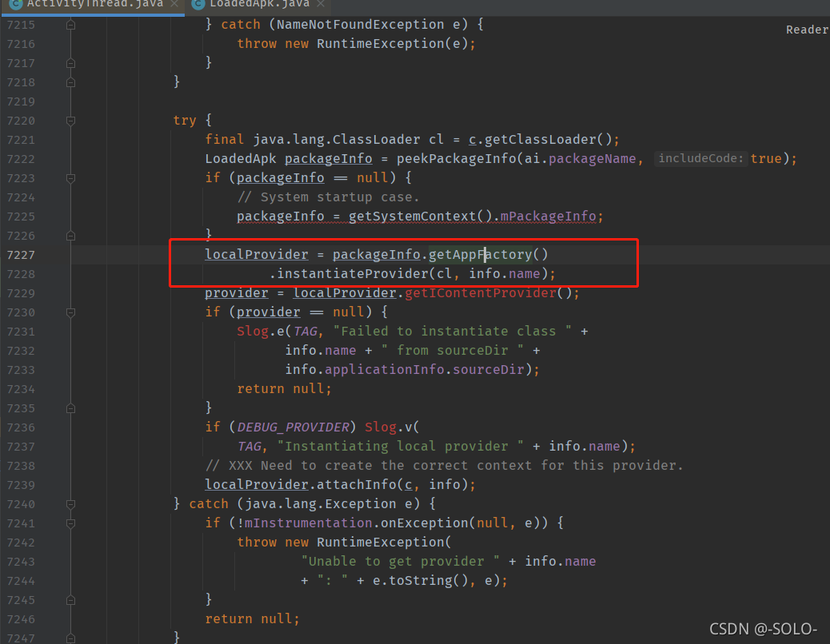This screenshot has height=644, width=830.
Task: Collapse the fold marker at line 7215
Action: 70,25
